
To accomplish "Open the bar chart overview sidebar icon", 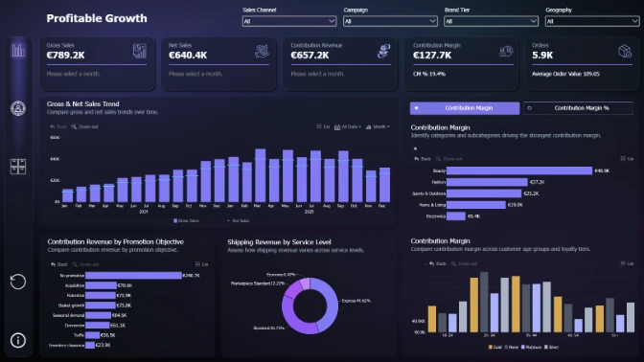I will pos(18,51).
